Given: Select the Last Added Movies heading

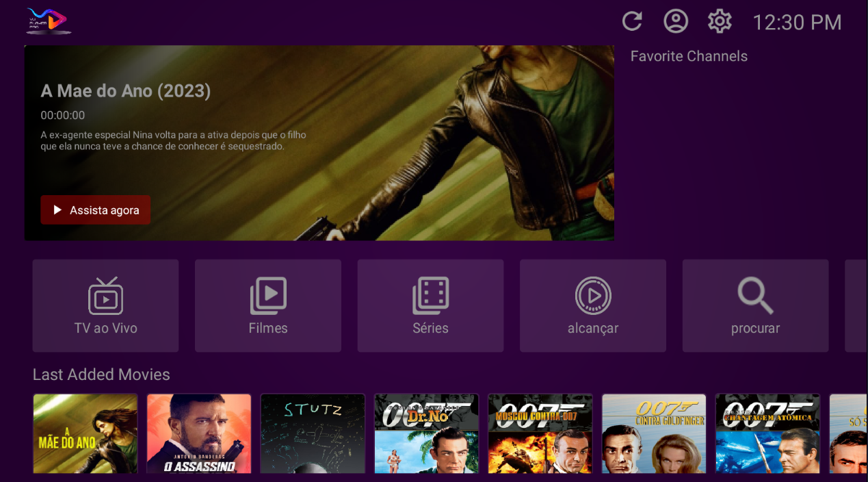Looking at the screenshot, I should (101, 375).
